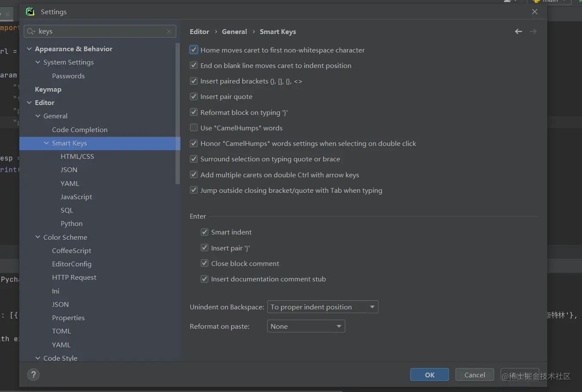
Task: Uncheck Insert pair '}' under Enter
Action: (205, 248)
